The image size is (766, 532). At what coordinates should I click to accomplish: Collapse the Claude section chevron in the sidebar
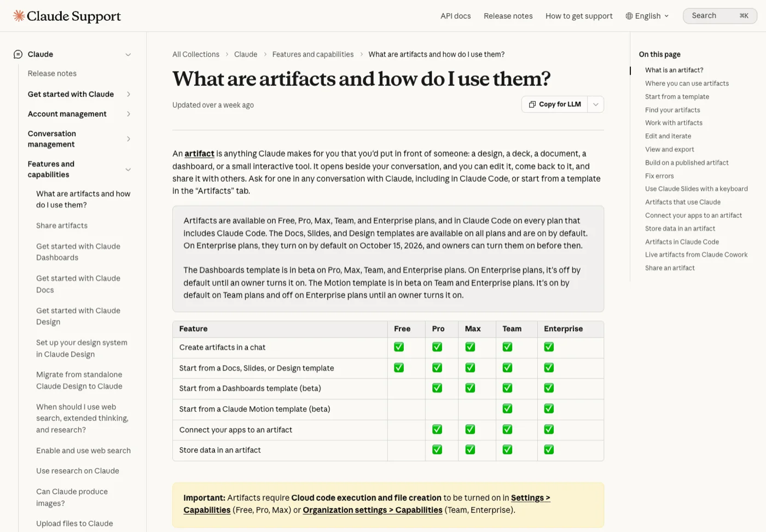[128, 55]
